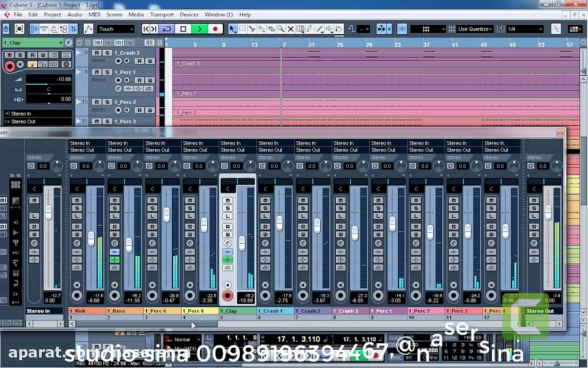This screenshot has height=368, width=588.
Task: Select the 1_Bass channel name label
Action: point(125,311)
